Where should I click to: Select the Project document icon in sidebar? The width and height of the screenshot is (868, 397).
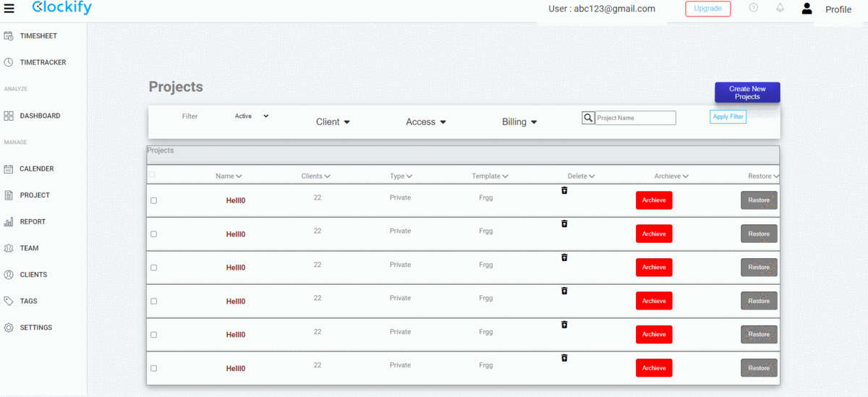click(9, 195)
